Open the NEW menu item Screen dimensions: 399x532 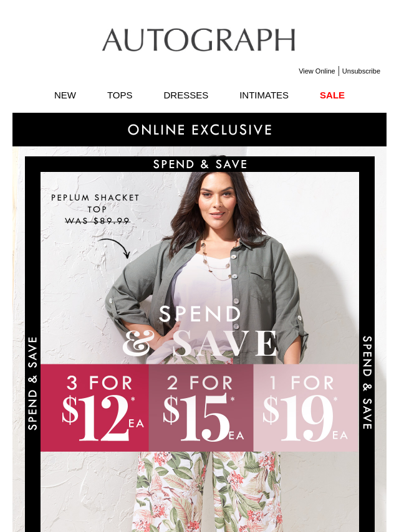[65, 95]
